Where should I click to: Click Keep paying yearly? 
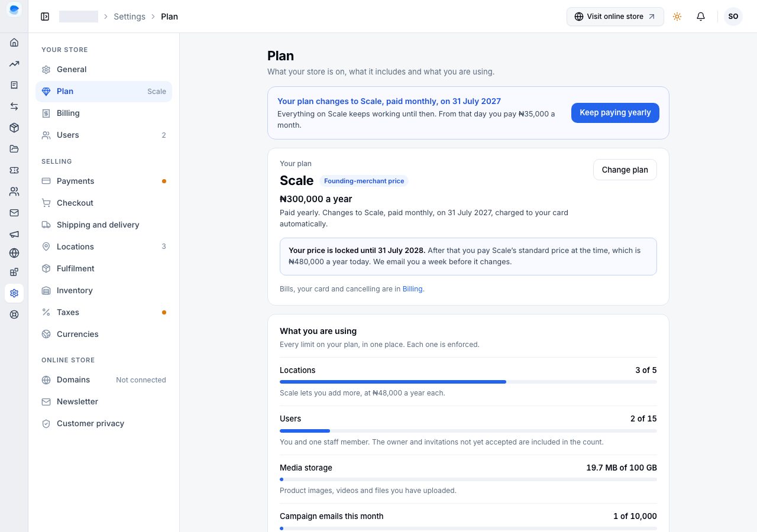615,113
